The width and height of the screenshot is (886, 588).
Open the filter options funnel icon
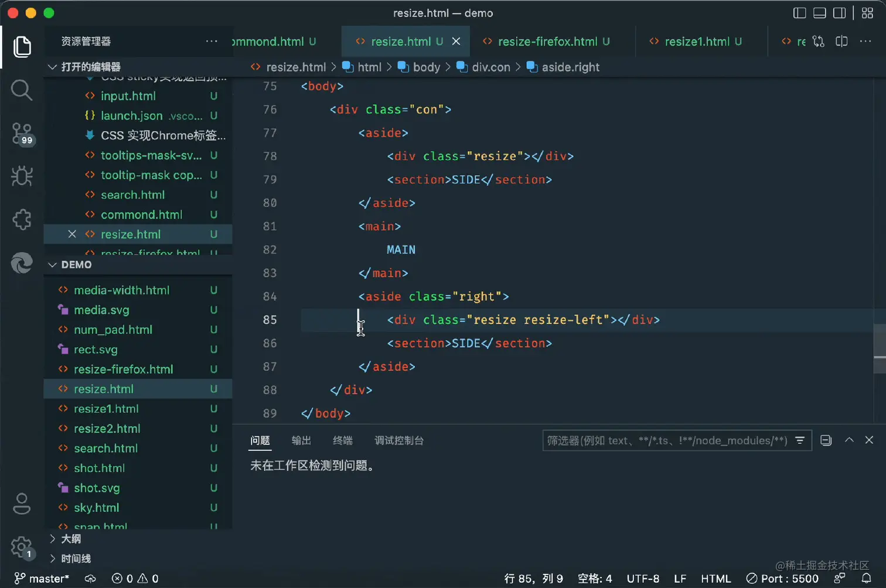click(800, 440)
